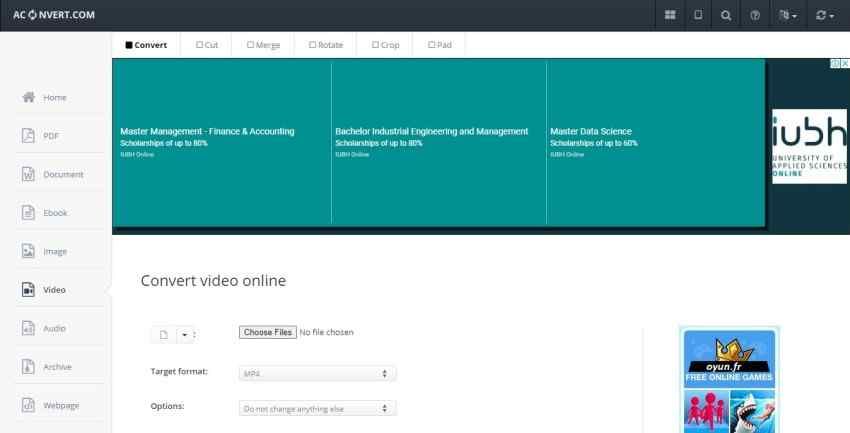The width and height of the screenshot is (850, 433).
Task: Switch to the Rotate tab
Action: [326, 45]
